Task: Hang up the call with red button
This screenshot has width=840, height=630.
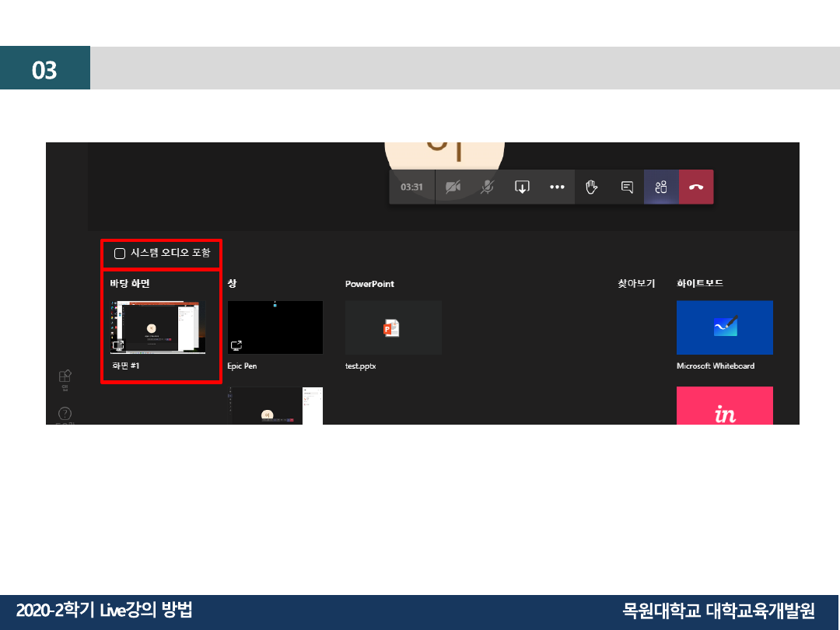Action: point(696,187)
